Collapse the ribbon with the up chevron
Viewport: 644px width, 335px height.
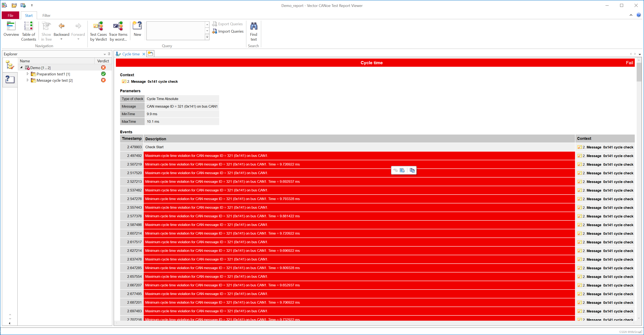click(x=631, y=15)
